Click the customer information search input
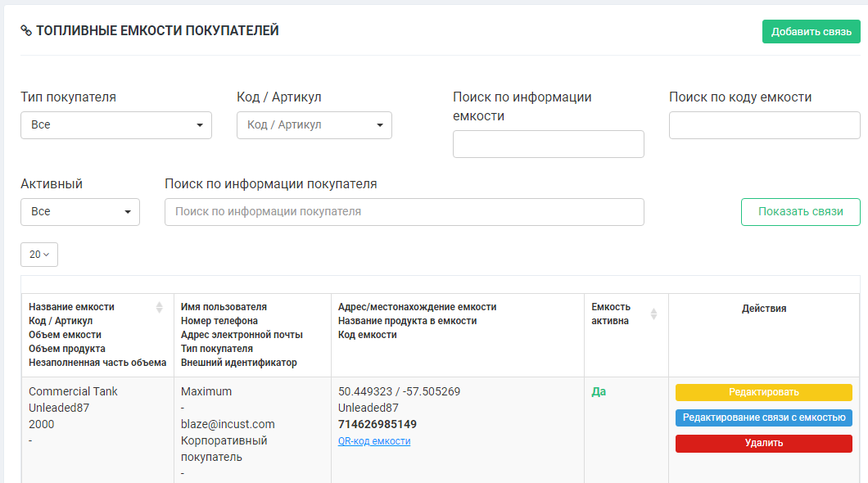The image size is (868, 483). [x=405, y=211]
